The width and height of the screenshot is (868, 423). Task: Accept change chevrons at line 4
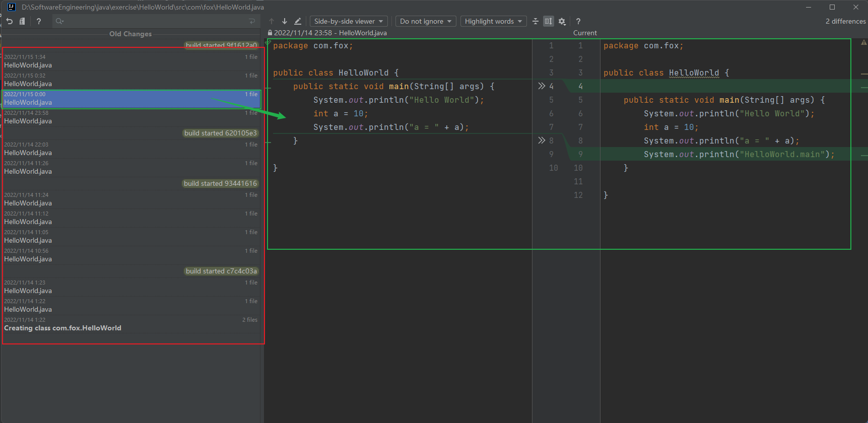tap(542, 86)
